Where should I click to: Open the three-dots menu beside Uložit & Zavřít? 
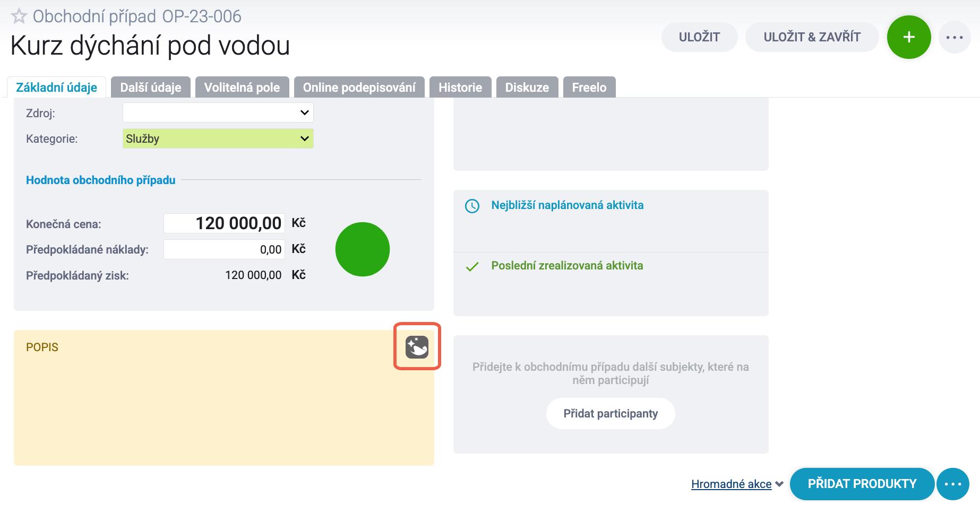[x=955, y=37]
